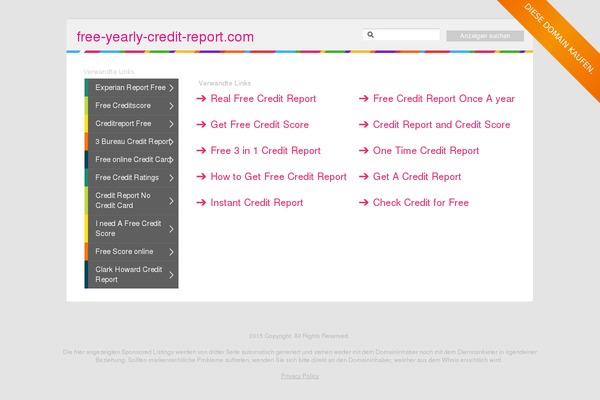This screenshot has width=600, height=400.
Task: Click the arrow icon before Free Credit Report Once A year
Action: click(x=364, y=99)
